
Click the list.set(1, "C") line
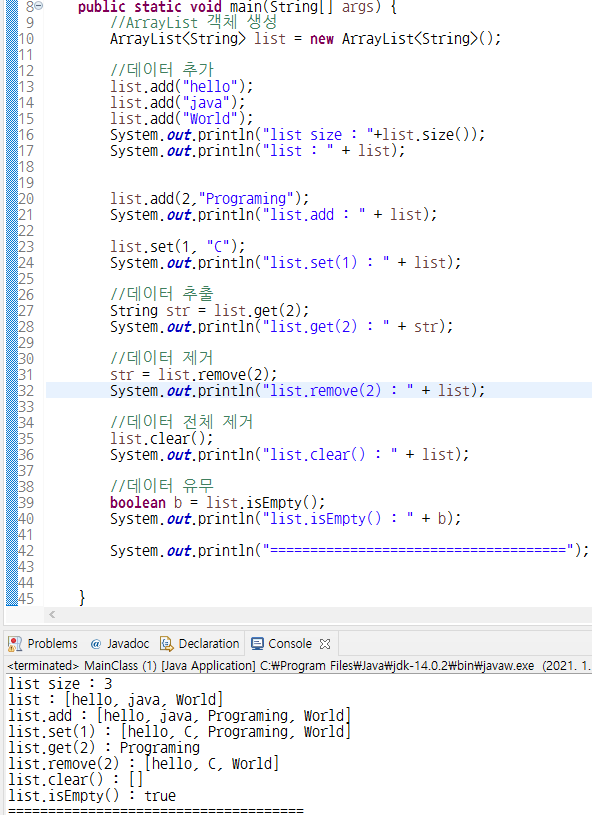[177, 246]
